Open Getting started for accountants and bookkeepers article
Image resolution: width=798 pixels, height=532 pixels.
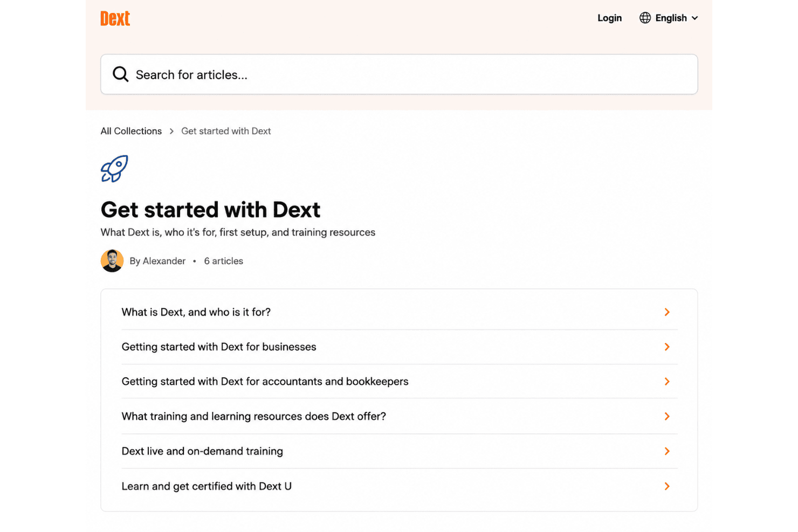click(x=399, y=381)
